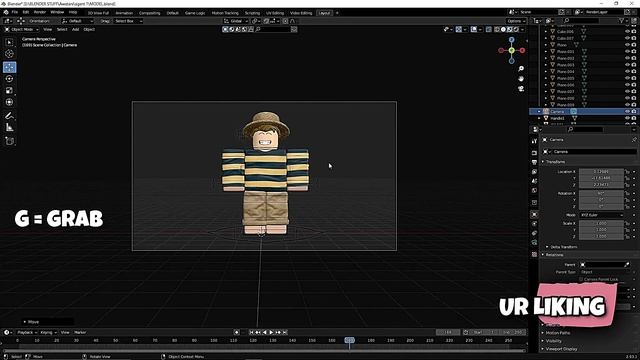Jump to timeline start button
Screen dimensions: 640x360
point(251,332)
